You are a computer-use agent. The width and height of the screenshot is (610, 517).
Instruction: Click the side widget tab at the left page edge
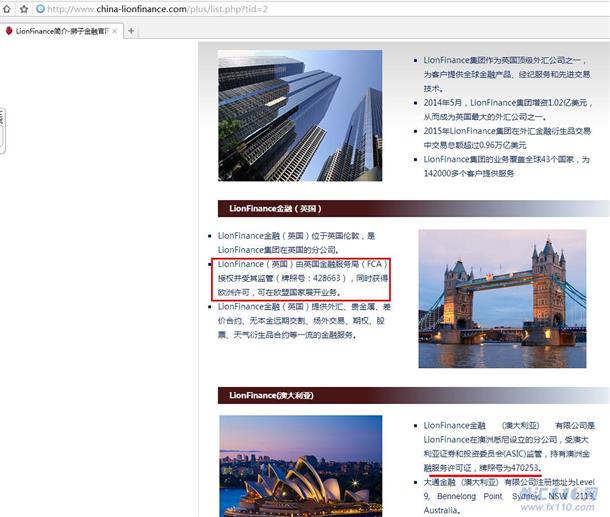[x=2, y=130]
